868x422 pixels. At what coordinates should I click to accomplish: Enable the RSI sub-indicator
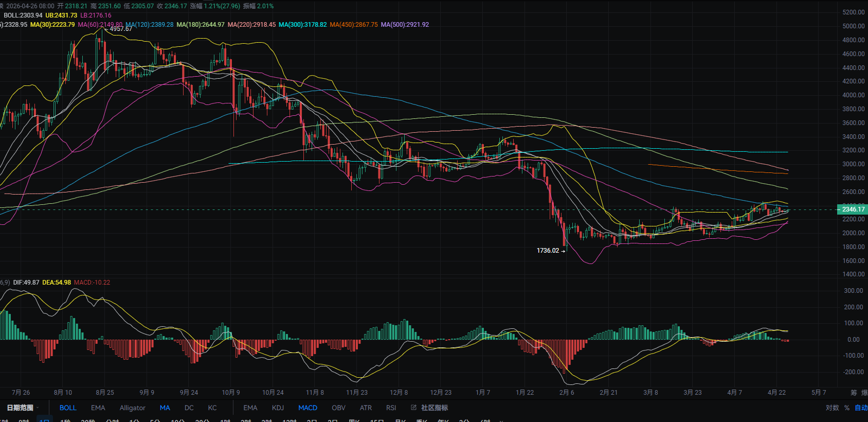(x=391, y=408)
